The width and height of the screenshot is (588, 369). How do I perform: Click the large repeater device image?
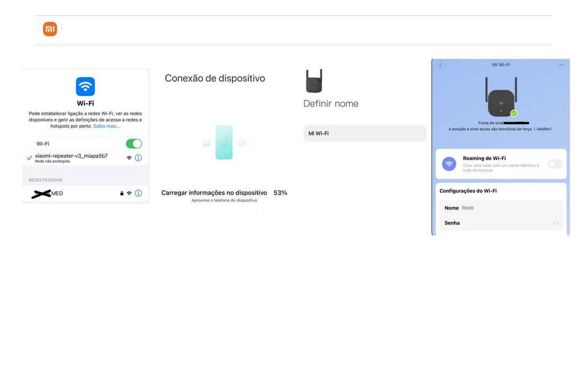[501, 97]
